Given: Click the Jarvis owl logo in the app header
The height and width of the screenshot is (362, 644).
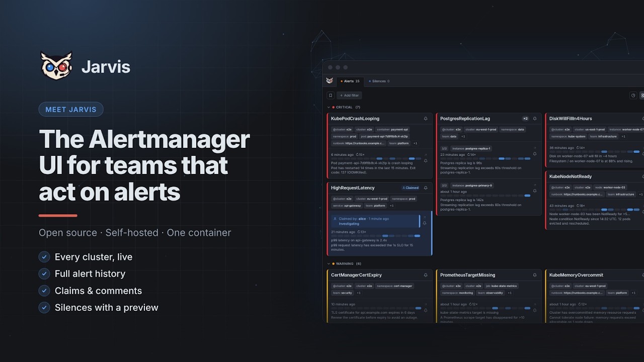Looking at the screenshot, I should (x=330, y=80).
